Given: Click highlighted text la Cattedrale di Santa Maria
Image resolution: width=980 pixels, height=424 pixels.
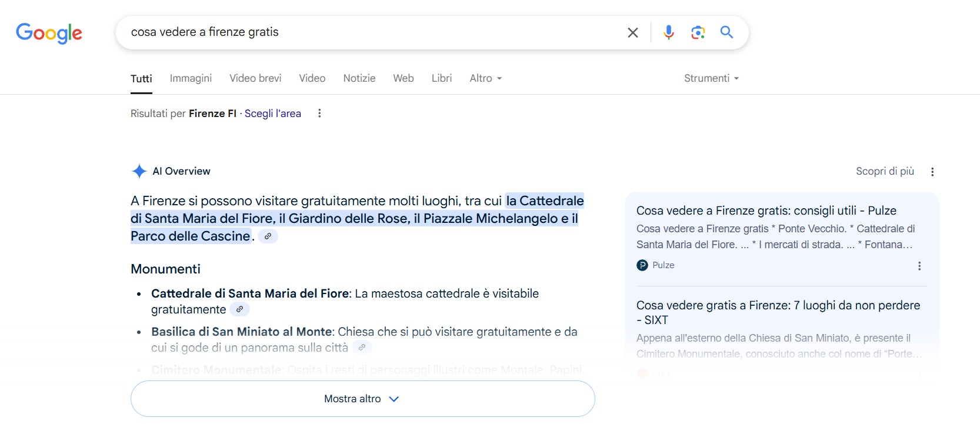Looking at the screenshot, I should (x=357, y=218).
